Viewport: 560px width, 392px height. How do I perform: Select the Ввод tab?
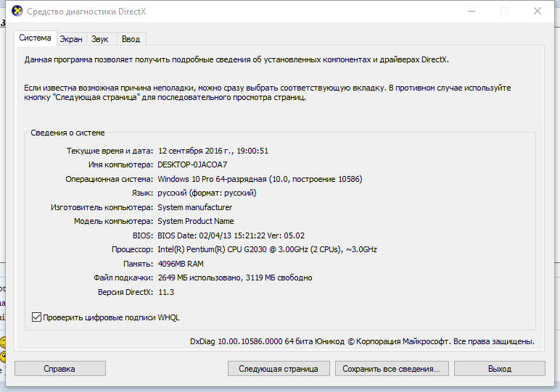pyautogui.click(x=131, y=39)
